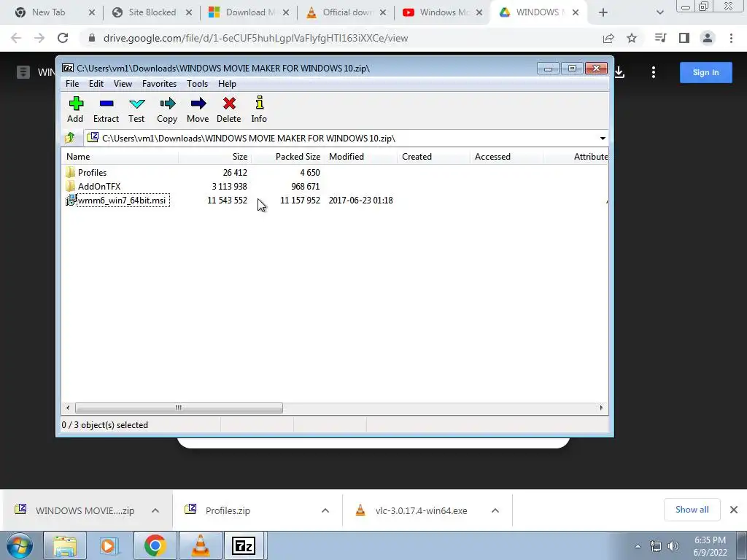Reload the Google Drive page
The image size is (747, 560).
point(63,38)
